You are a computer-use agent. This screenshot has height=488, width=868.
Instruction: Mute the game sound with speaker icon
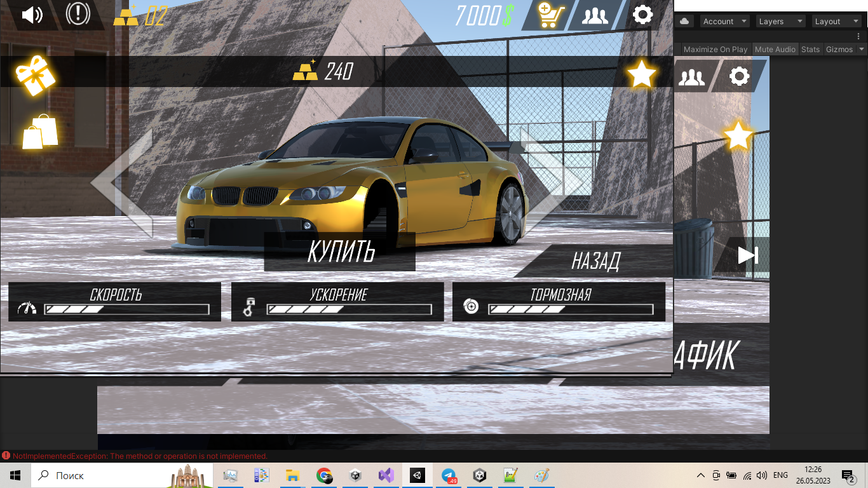[x=31, y=15]
